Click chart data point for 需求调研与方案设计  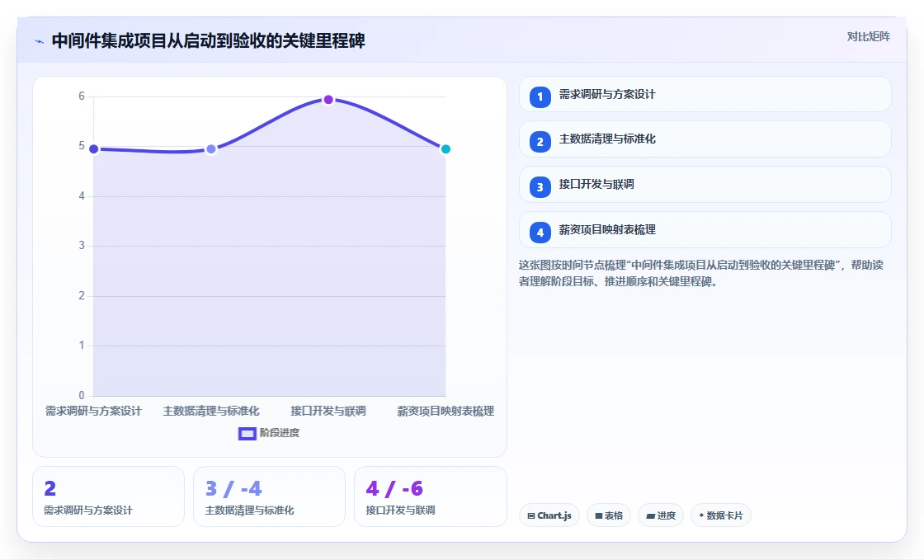(93, 149)
